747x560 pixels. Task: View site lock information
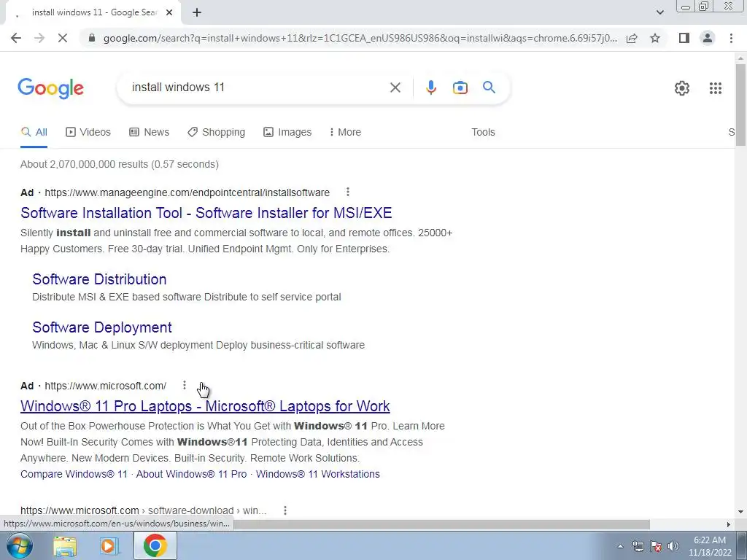92,38
